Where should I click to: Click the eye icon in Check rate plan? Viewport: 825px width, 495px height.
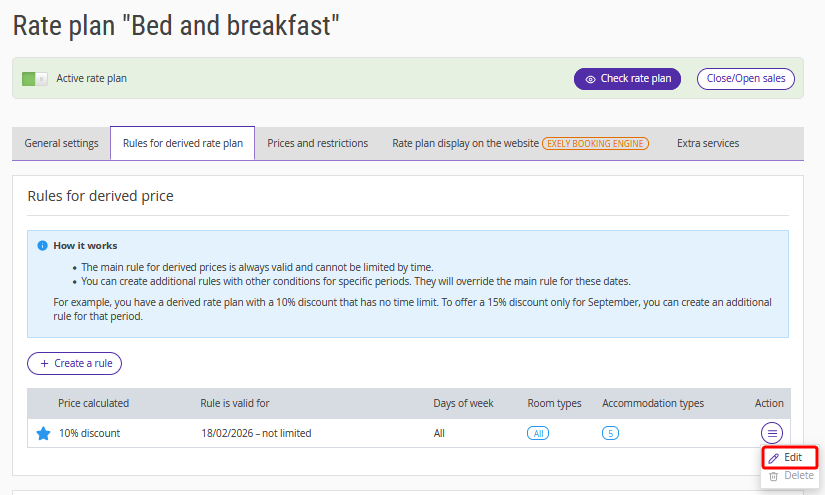pos(590,79)
